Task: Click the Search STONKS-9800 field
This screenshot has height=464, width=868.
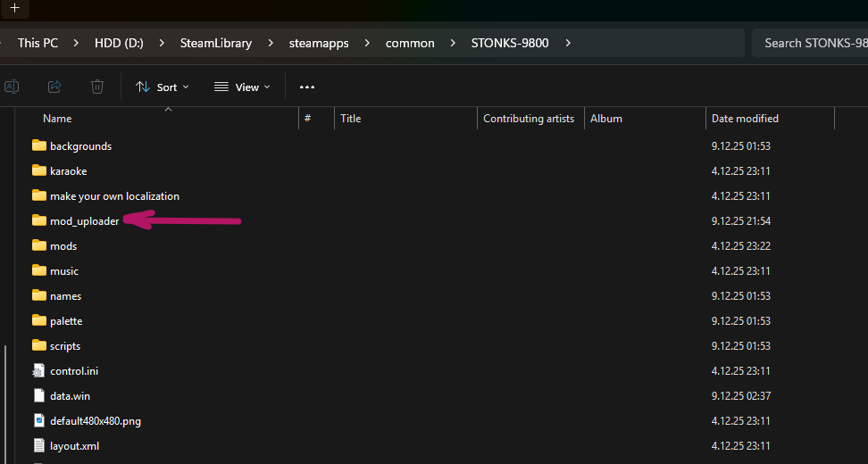Action: tap(814, 43)
